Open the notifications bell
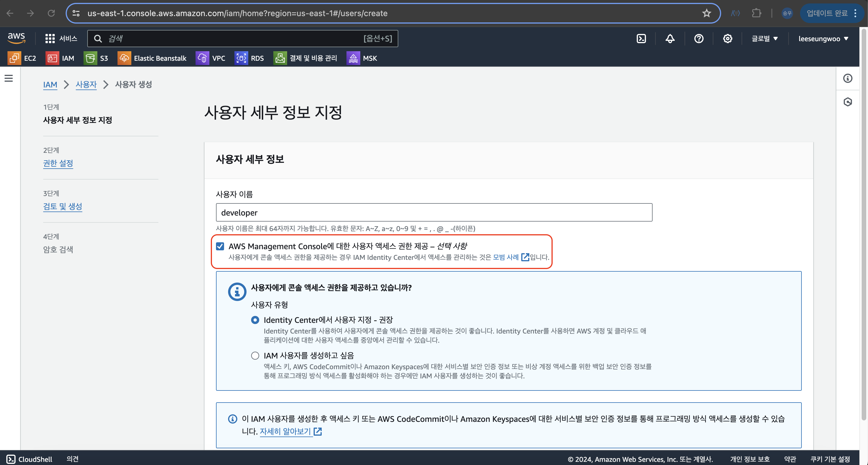 click(x=670, y=39)
